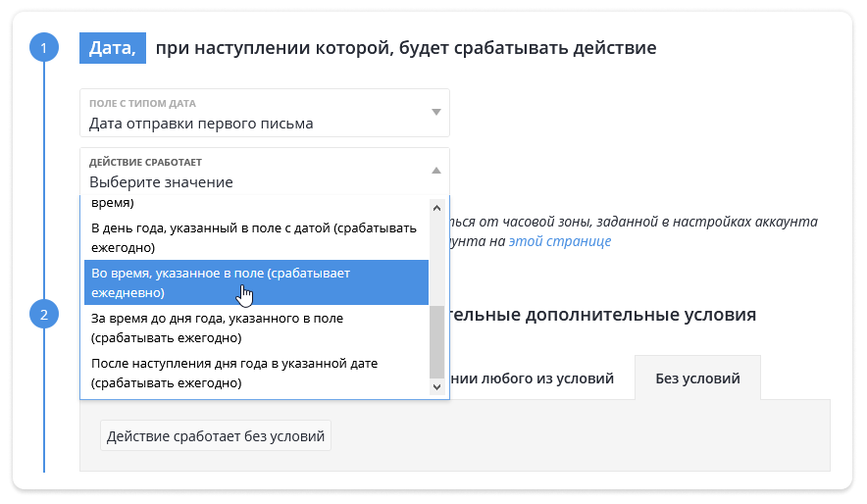Switch to the 'Без условий' tab

pos(697,378)
